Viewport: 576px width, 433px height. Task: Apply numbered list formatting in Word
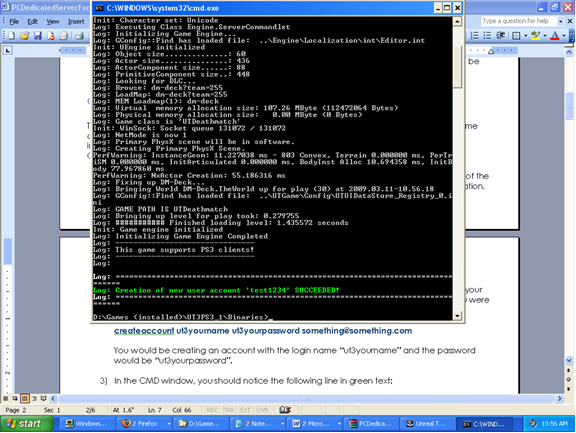[x=475, y=36]
